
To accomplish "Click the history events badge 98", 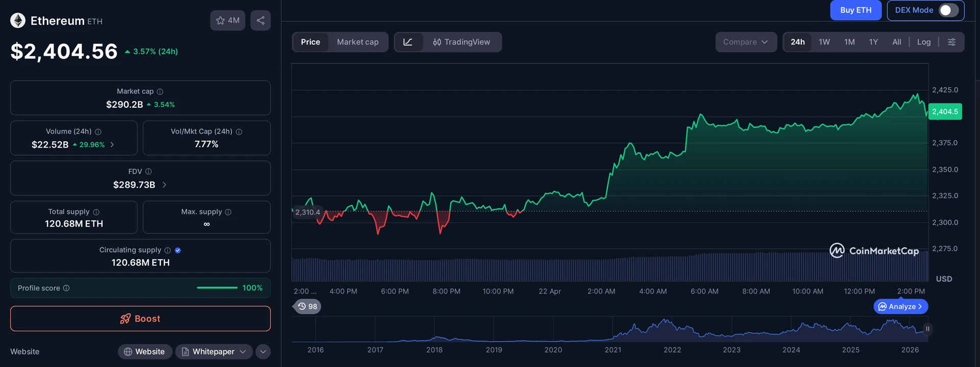I will [x=307, y=306].
